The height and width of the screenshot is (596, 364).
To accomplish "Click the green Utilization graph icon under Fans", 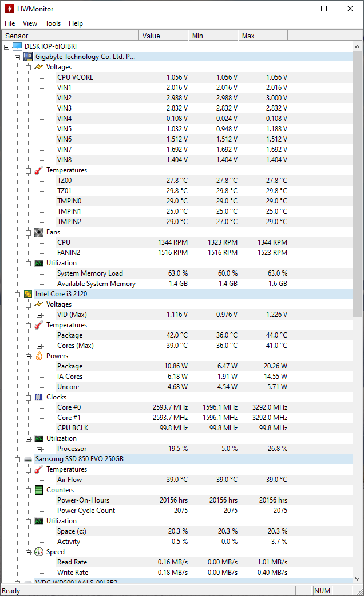I will tap(38, 263).
